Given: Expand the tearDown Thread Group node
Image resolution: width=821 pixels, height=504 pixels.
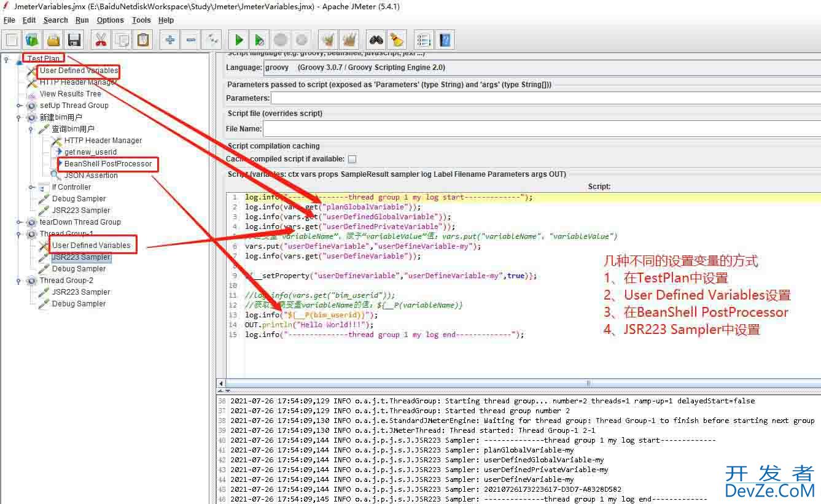Looking at the screenshot, I should 19,222.
